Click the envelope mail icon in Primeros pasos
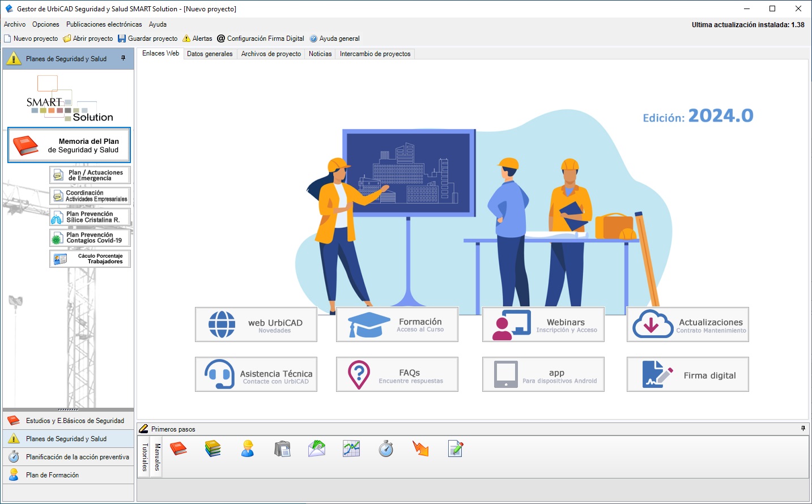The height and width of the screenshot is (504, 812). pos(317,449)
